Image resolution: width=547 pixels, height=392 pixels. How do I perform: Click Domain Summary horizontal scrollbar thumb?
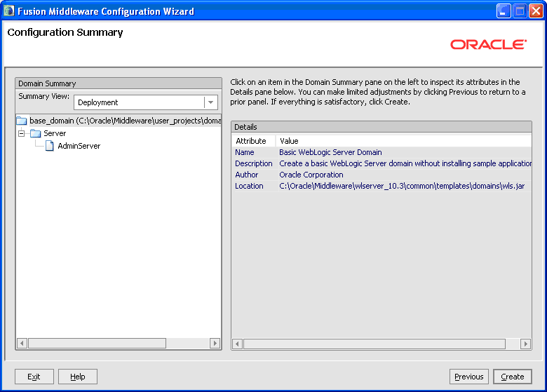click(x=97, y=343)
